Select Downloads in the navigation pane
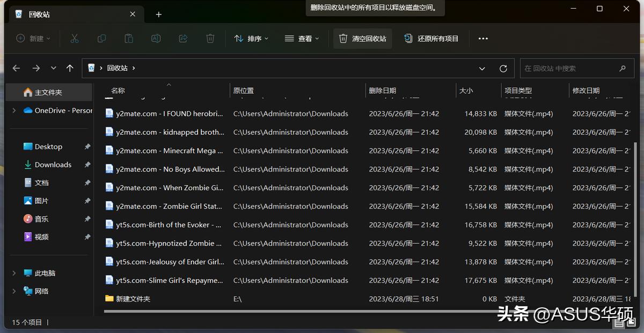This screenshot has height=333, width=644. pyautogui.click(x=53, y=165)
